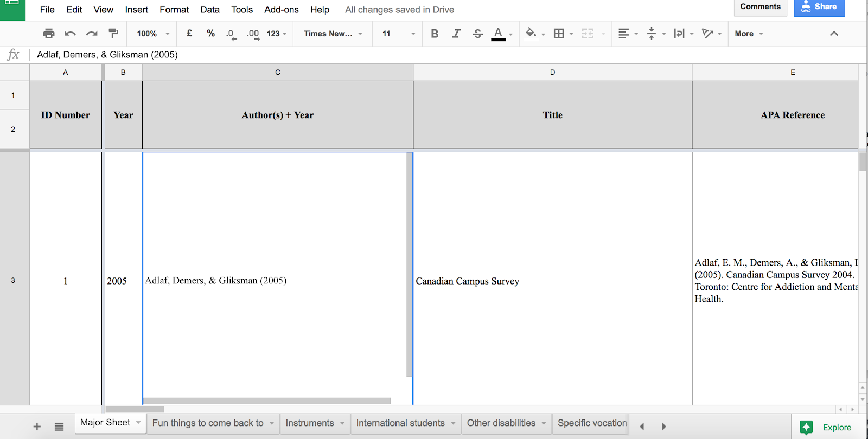Open the all sheets list

coord(59,427)
